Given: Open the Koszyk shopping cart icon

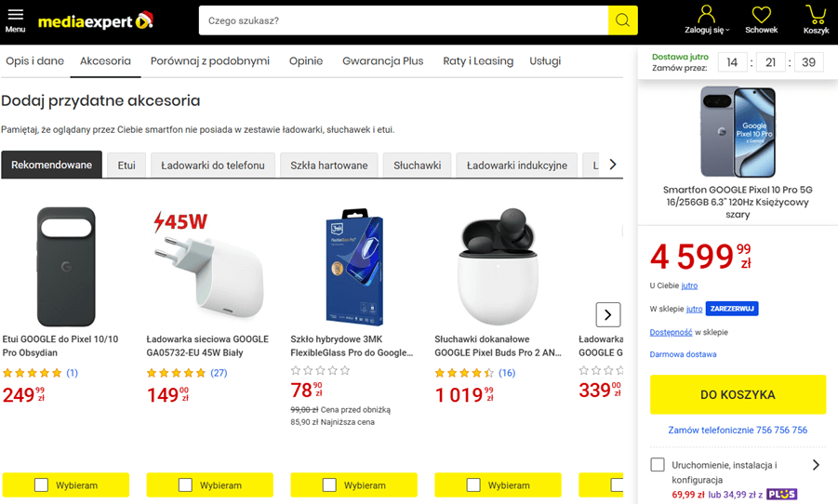Looking at the screenshot, I should 816,19.
